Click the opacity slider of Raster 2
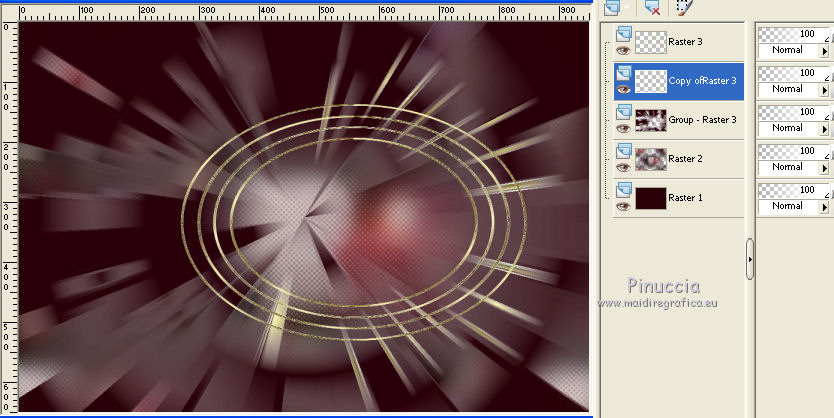Image resolution: width=834 pixels, height=418 pixels. tap(794, 151)
